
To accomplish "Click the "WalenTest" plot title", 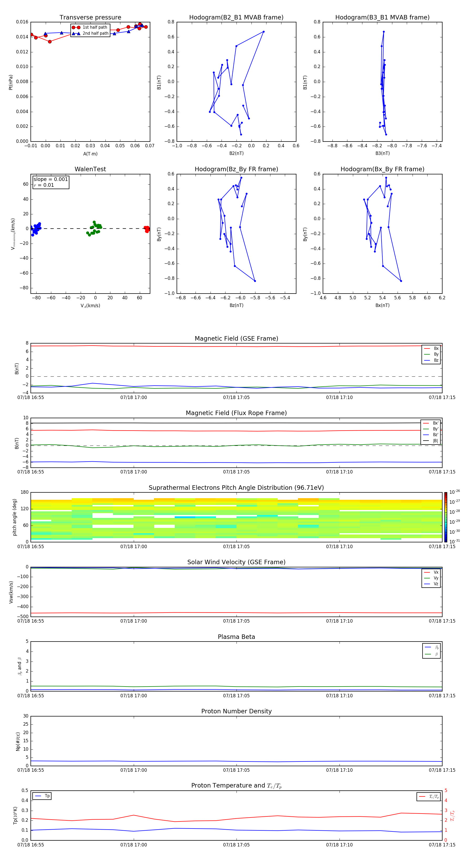I will [x=90, y=169].
